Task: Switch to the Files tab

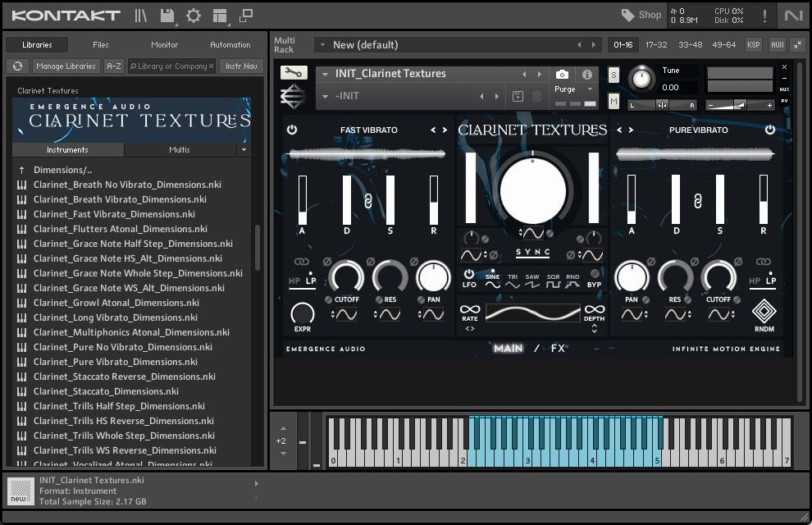Action: pyautogui.click(x=100, y=45)
